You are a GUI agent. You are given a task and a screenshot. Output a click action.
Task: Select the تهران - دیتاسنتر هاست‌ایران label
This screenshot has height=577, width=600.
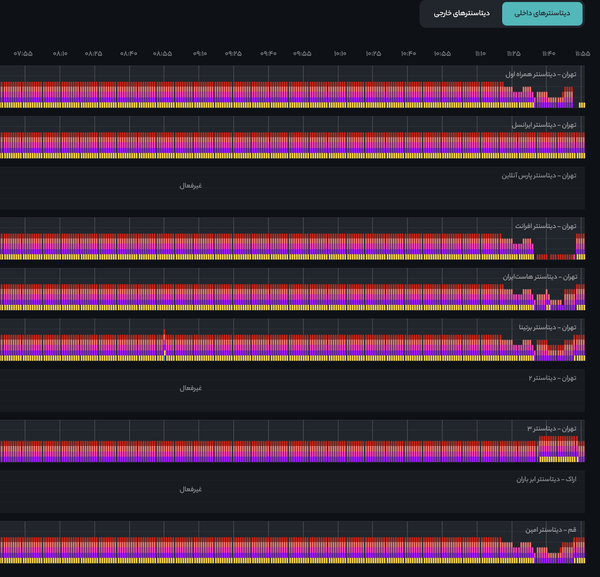pyautogui.click(x=540, y=277)
